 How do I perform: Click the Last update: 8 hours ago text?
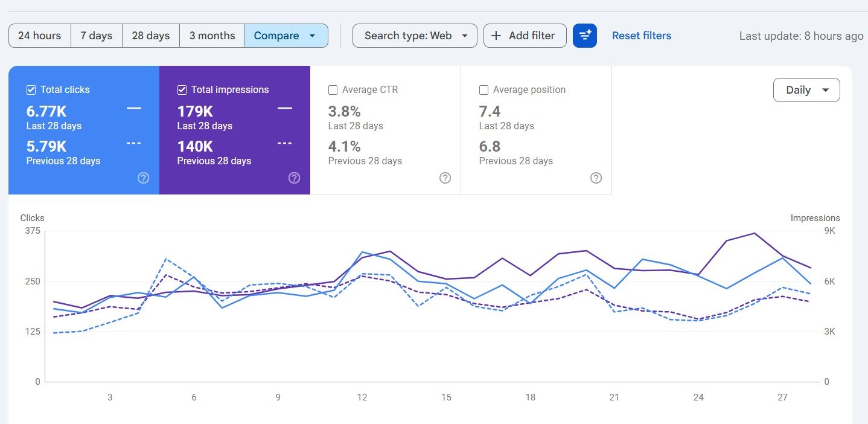point(801,36)
